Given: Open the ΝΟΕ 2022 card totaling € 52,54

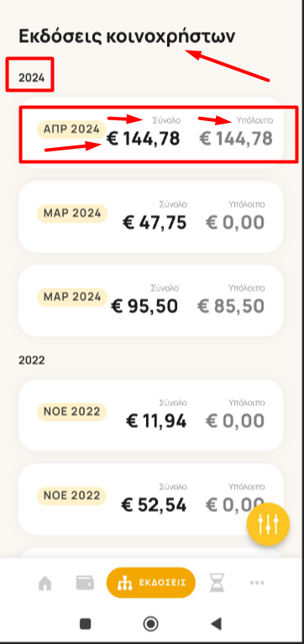Looking at the screenshot, I should pos(151,499).
